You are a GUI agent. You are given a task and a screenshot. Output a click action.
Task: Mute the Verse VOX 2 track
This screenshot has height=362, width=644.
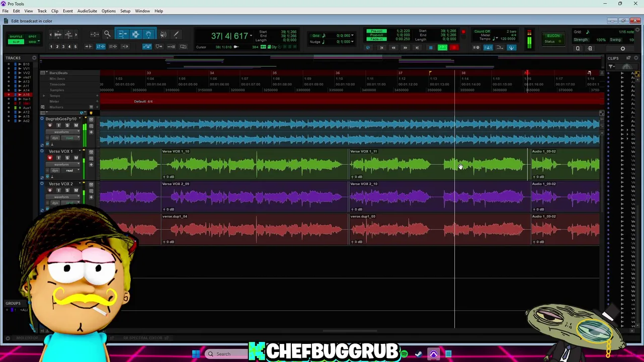tap(76, 190)
